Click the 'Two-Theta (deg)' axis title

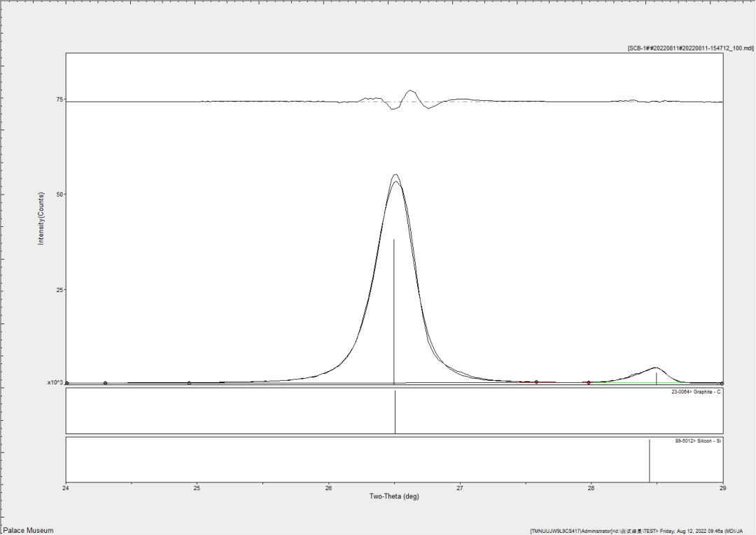pos(394,496)
